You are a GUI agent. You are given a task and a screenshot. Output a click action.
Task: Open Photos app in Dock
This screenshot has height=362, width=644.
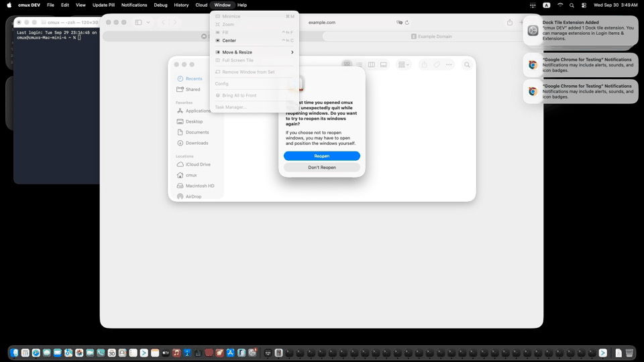click(79, 353)
